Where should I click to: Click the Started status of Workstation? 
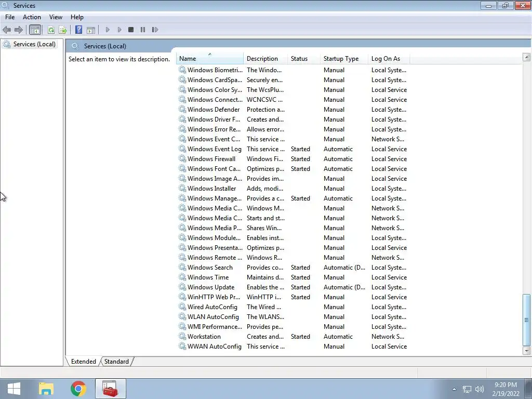(300, 336)
